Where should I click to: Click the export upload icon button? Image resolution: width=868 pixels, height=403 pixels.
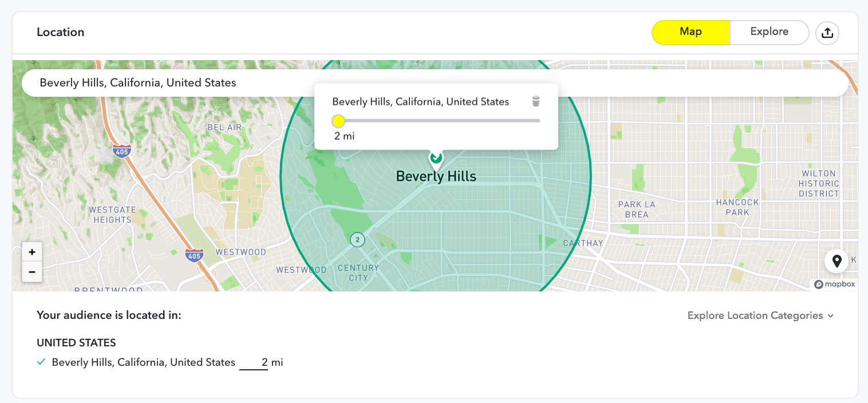[x=827, y=33]
